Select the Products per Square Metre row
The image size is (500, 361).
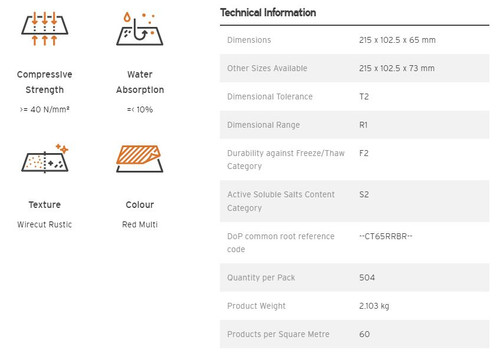(355, 334)
